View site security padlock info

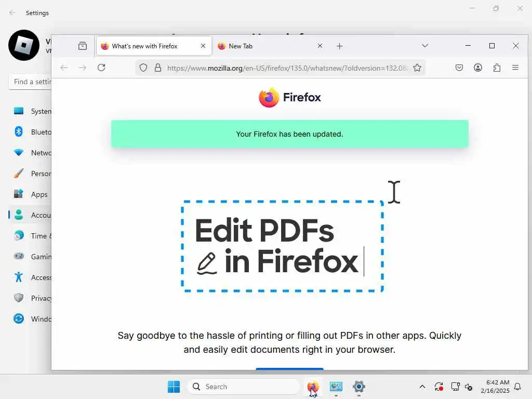(158, 68)
